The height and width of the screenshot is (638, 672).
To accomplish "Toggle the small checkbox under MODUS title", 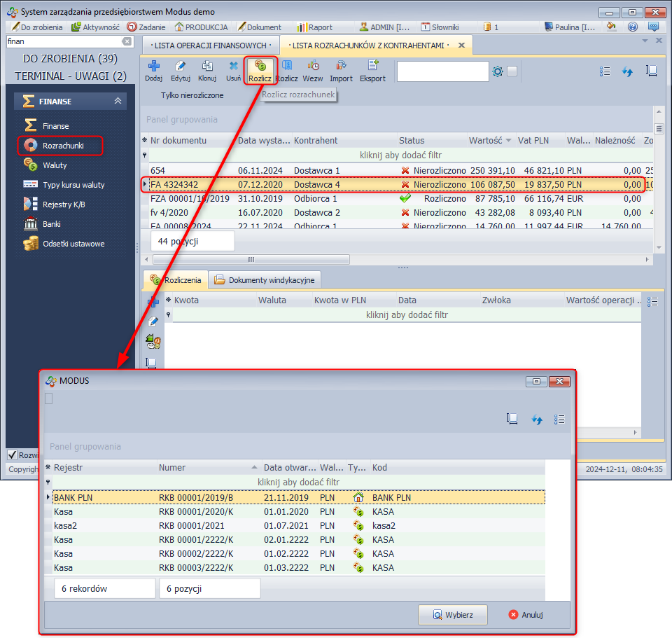I will tap(48, 398).
